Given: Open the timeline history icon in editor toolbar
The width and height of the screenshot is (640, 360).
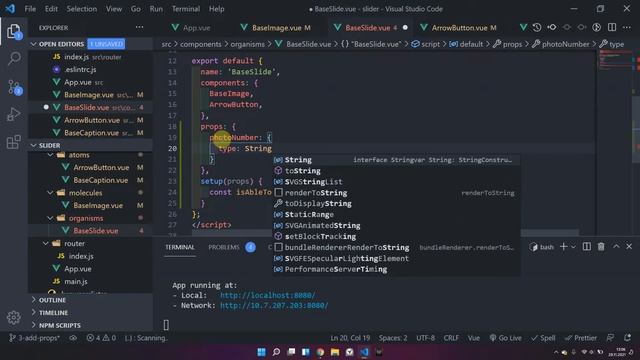Looking at the screenshot, I should pos(537,27).
